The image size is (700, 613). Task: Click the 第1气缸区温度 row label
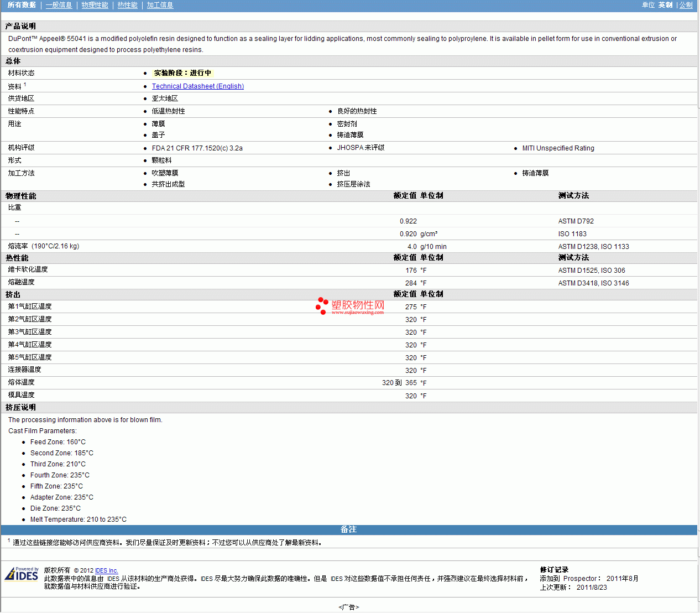pos(30,306)
